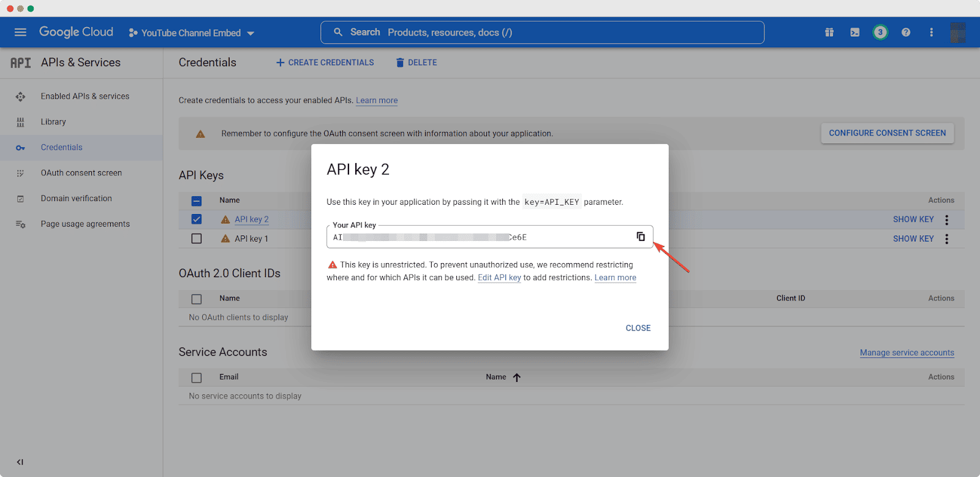Toggle select-all checkbox in API Keys header
Viewport: 980px width, 477px height.
coord(197,200)
